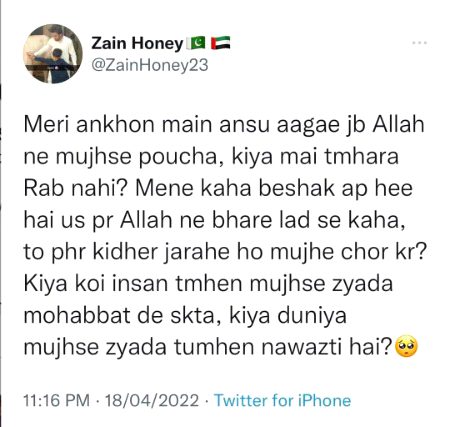Open the Zain Honey display name
This screenshot has width=450, height=427.
[137, 43]
